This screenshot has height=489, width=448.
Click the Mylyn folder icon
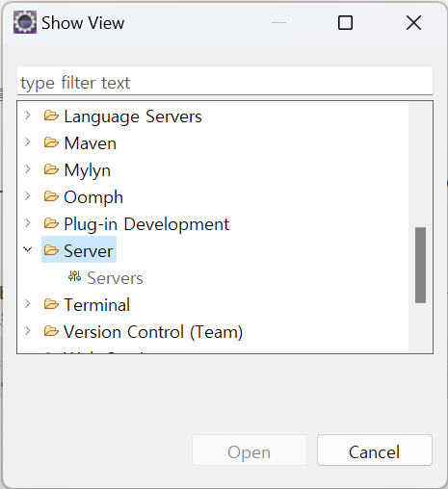tap(51, 169)
